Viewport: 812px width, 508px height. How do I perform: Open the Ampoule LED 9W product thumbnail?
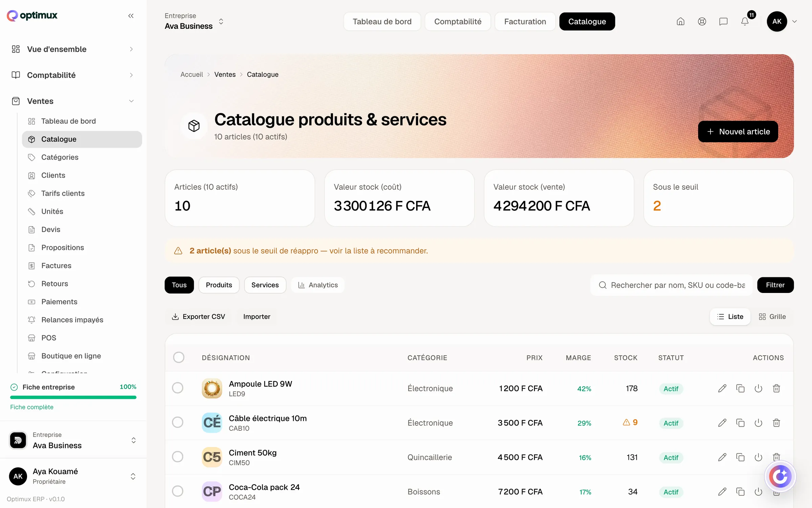click(x=212, y=388)
